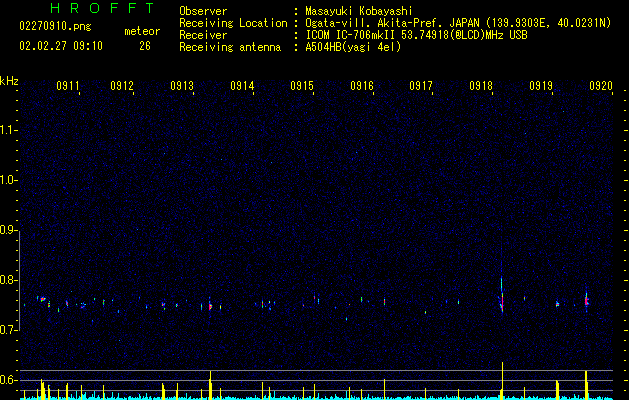Click the meteor label
This screenshot has width=629, height=400.
click(x=142, y=31)
